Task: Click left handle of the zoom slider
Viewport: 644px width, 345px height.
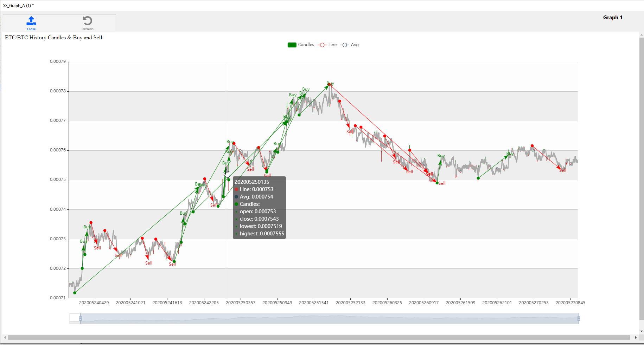Action: [x=81, y=319]
